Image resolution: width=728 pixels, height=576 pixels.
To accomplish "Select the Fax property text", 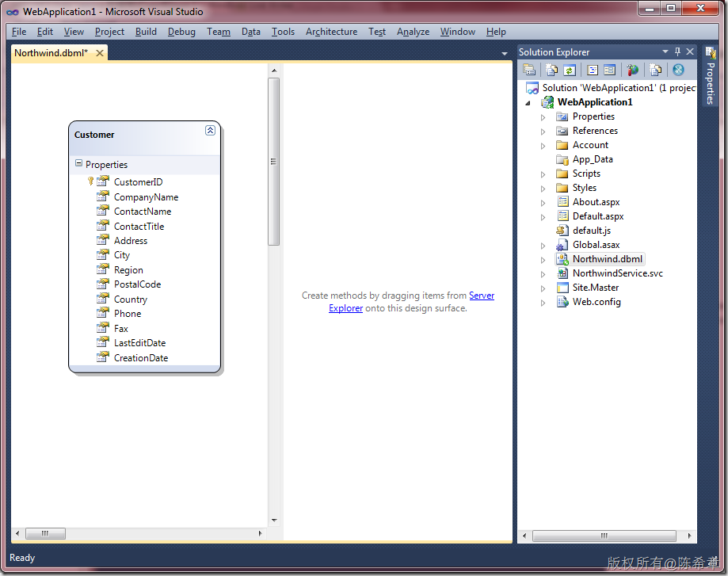I will click(x=120, y=329).
